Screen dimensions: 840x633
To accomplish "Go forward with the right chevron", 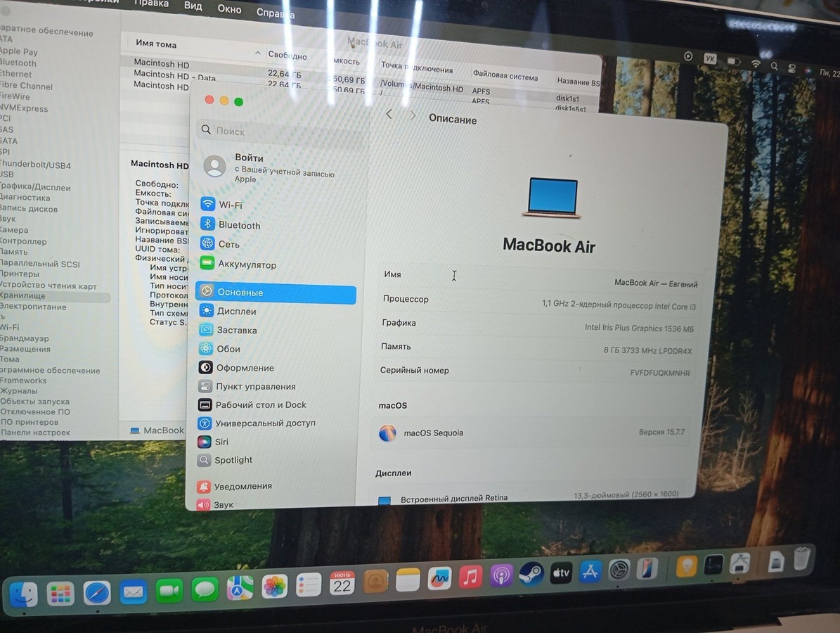I will 413,115.
